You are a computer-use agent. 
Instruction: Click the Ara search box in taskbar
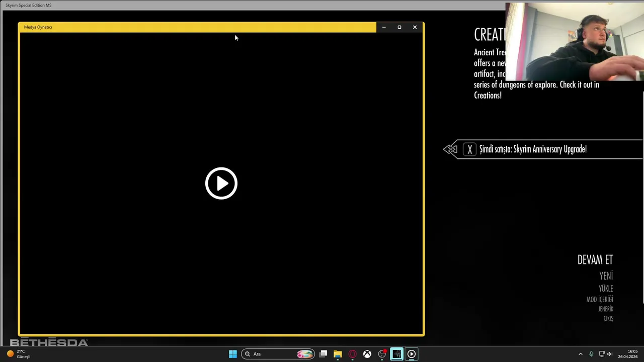coord(278,354)
